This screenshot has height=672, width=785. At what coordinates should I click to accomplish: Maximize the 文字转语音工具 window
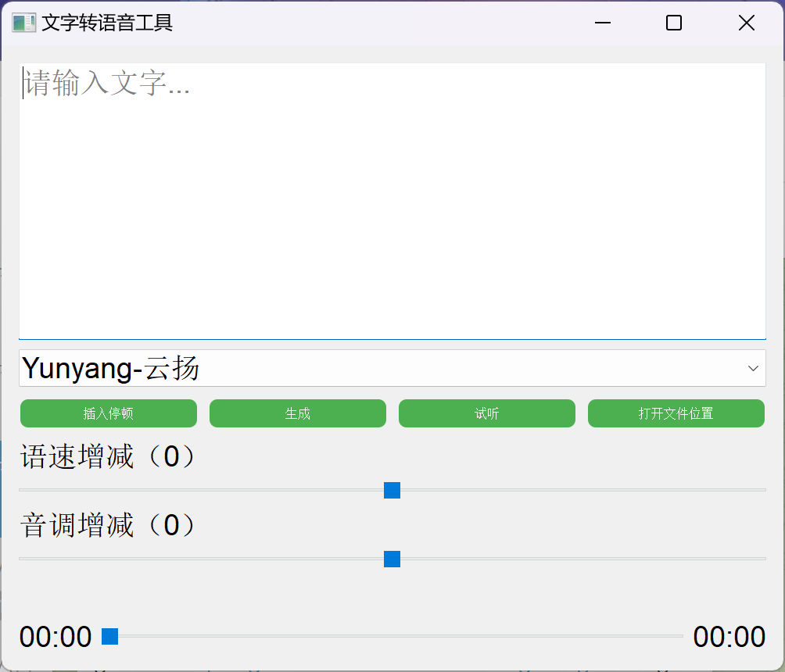tap(674, 23)
